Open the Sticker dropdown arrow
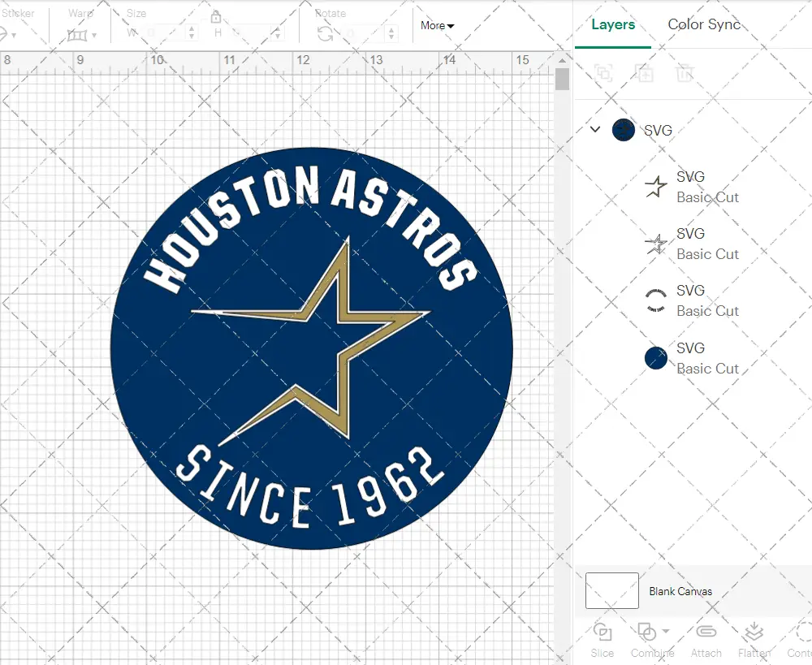This screenshot has width=812, height=665. [x=14, y=36]
